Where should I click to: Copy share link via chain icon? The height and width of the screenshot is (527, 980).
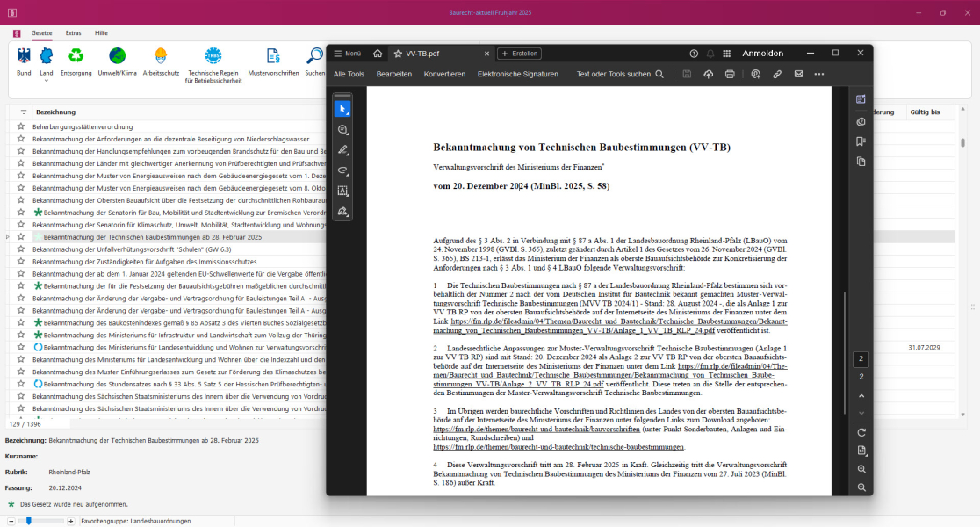coord(777,74)
